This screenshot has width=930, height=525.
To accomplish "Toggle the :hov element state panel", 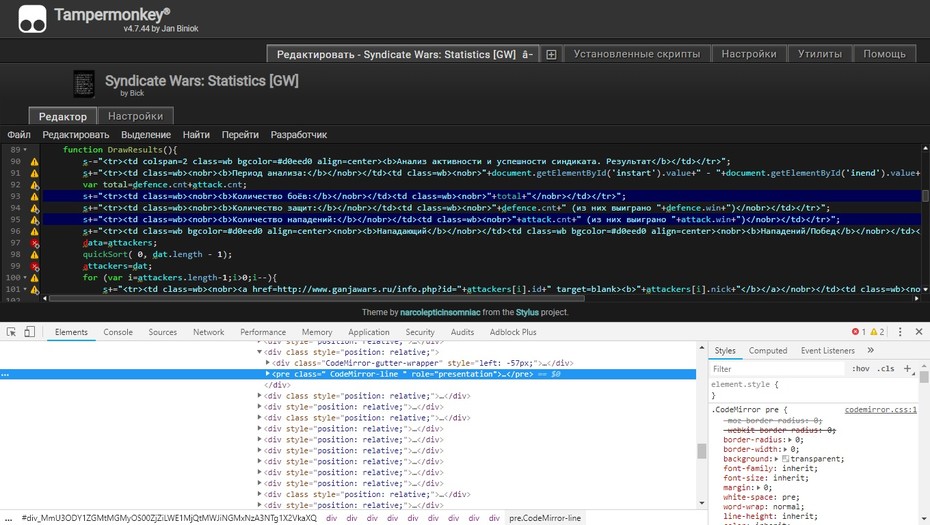I will [861, 369].
